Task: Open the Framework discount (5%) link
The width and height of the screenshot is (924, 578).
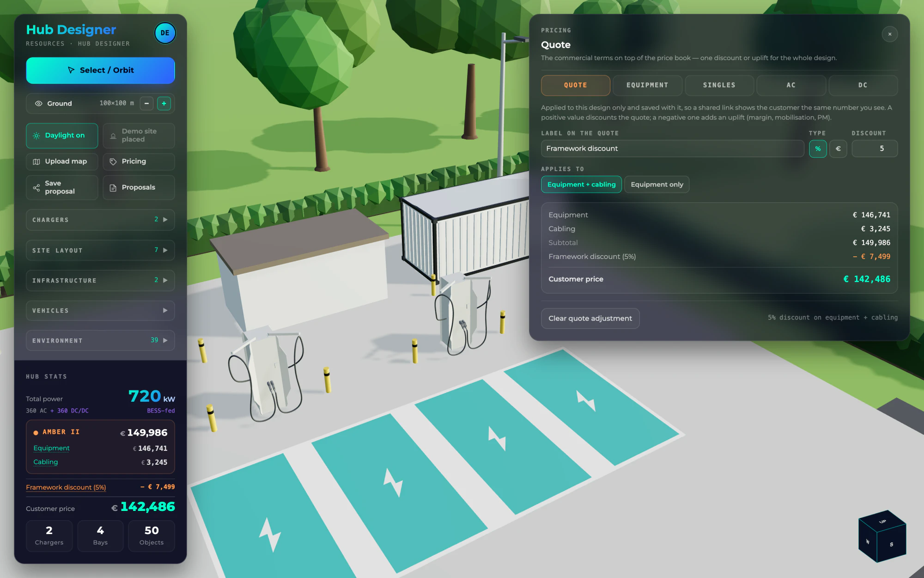Action: pyautogui.click(x=66, y=487)
